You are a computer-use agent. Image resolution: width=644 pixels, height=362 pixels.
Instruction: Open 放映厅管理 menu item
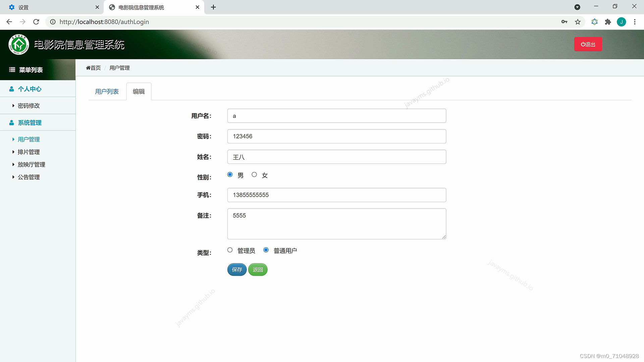(31, 164)
